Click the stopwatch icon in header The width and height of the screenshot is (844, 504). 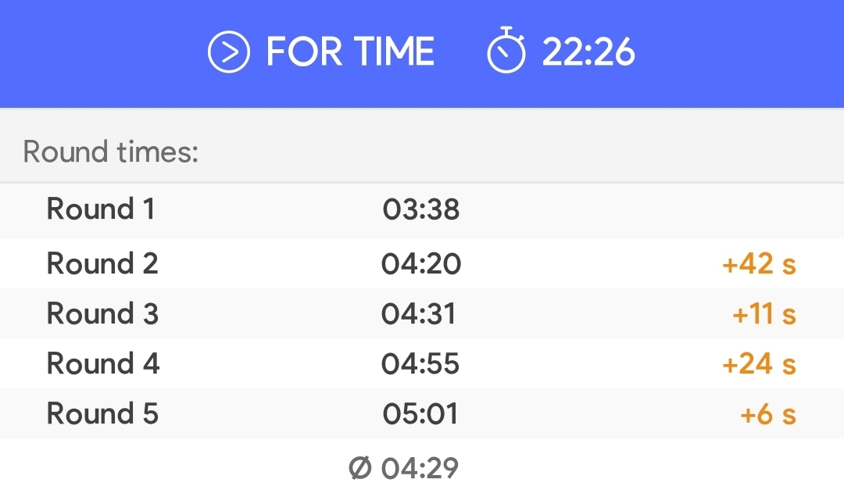coord(506,49)
